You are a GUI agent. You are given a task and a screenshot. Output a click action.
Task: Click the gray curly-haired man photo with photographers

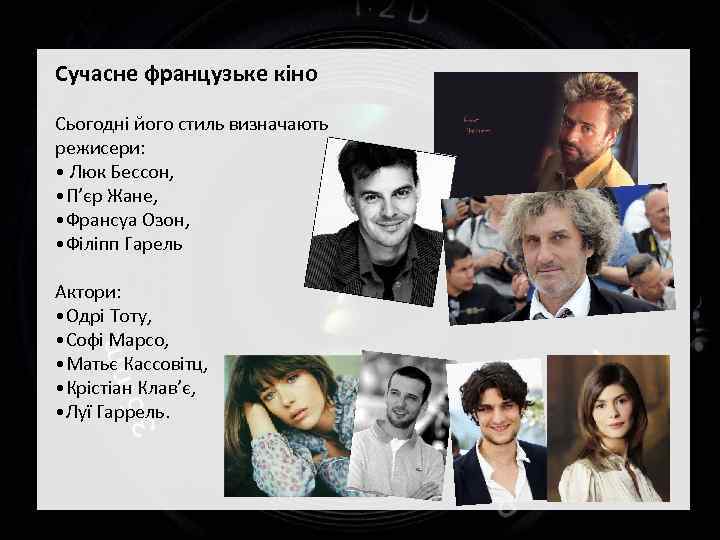click(558, 255)
